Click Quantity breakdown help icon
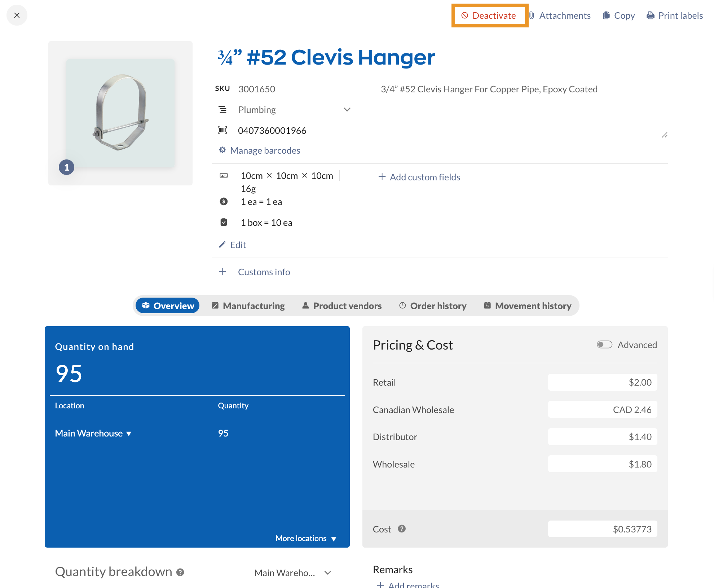Image resolution: width=714 pixels, height=588 pixels. [x=180, y=572]
